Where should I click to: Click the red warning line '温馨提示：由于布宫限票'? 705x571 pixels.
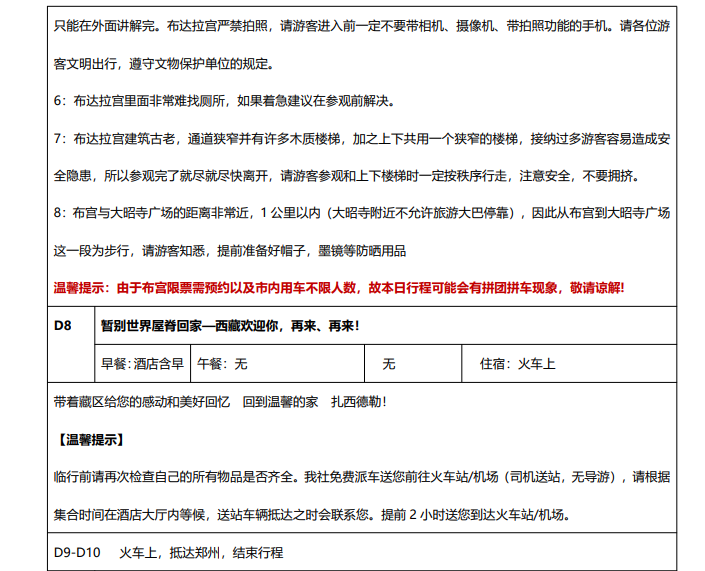[x=338, y=288]
